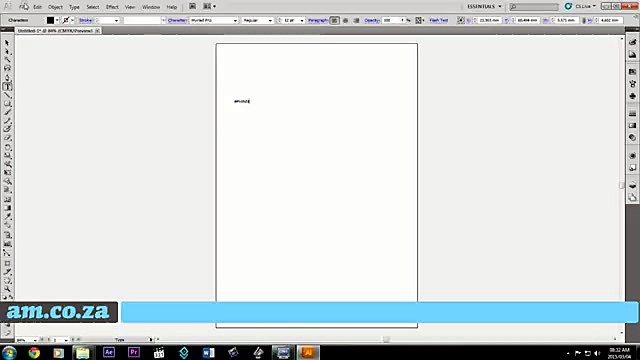Open the Color Guide panel
Screen dimensions: 640x360
click(x=632, y=55)
